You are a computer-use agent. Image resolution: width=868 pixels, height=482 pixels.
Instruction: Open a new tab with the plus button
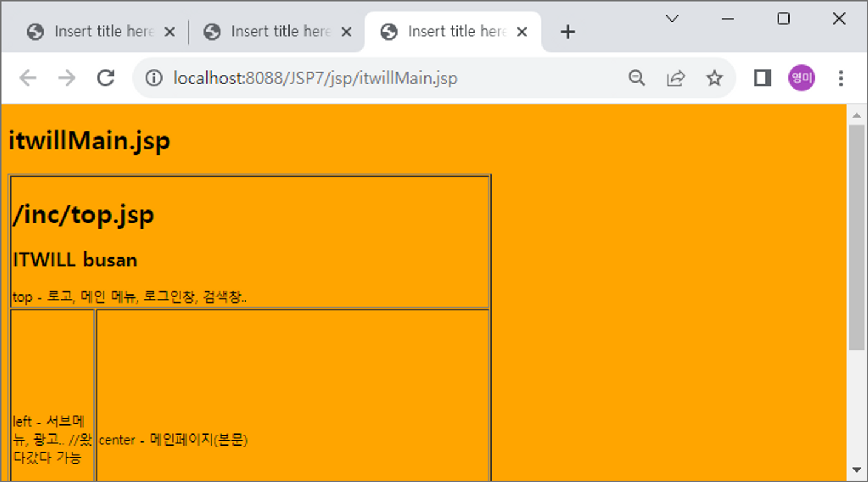click(x=568, y=32)
